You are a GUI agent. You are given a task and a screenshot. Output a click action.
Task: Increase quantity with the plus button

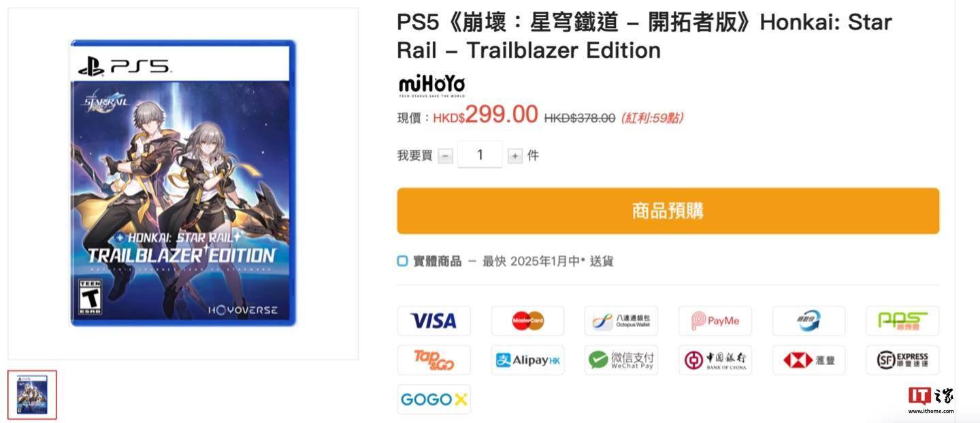(515, 156)
